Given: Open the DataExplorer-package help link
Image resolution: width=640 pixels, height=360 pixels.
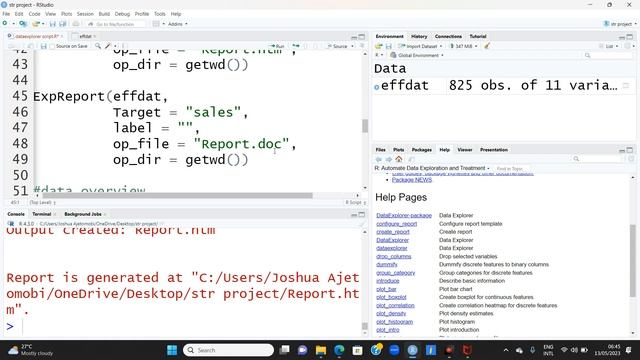Looking at the screenshot, I should click(x=404, y=215).
